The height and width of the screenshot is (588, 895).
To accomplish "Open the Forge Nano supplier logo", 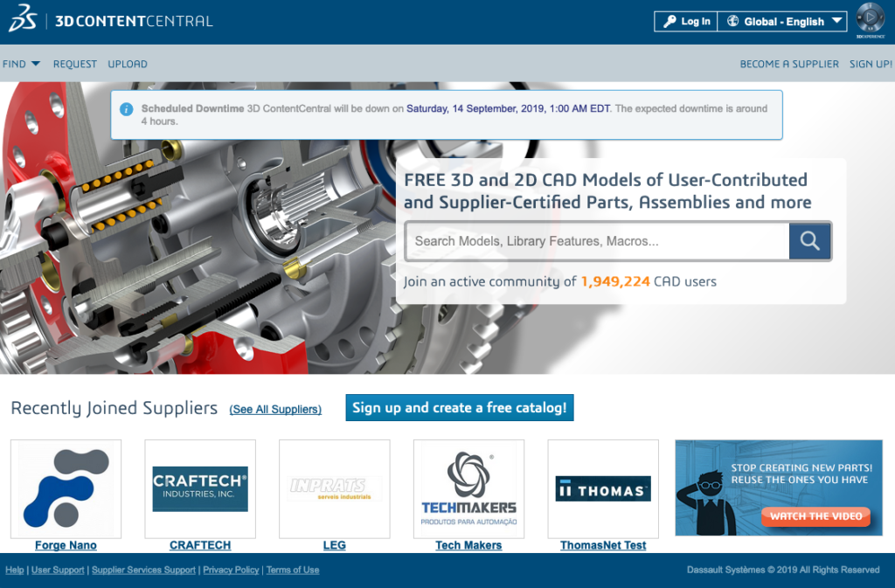I will (66, 488).
